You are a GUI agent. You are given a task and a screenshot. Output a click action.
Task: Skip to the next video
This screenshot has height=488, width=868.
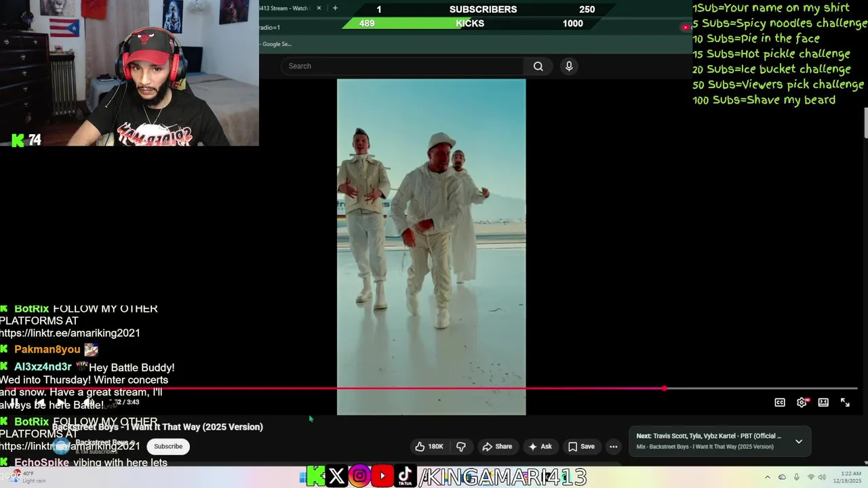point(62,403)
